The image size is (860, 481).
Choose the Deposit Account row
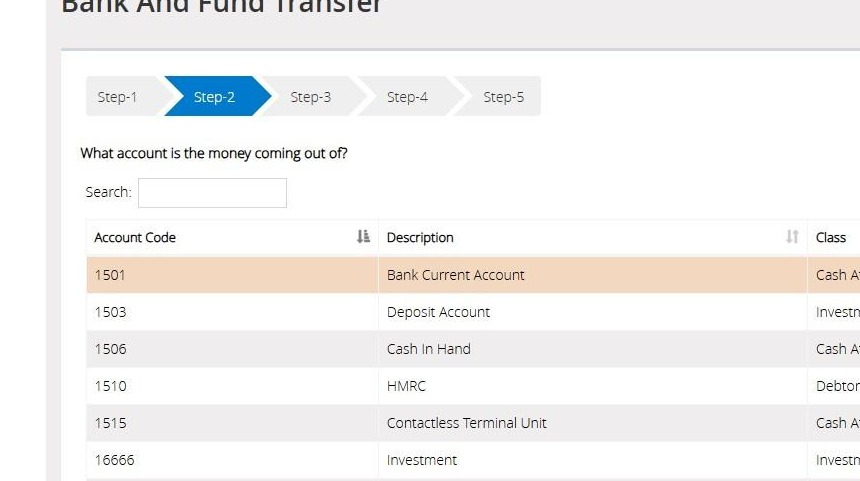473,312
